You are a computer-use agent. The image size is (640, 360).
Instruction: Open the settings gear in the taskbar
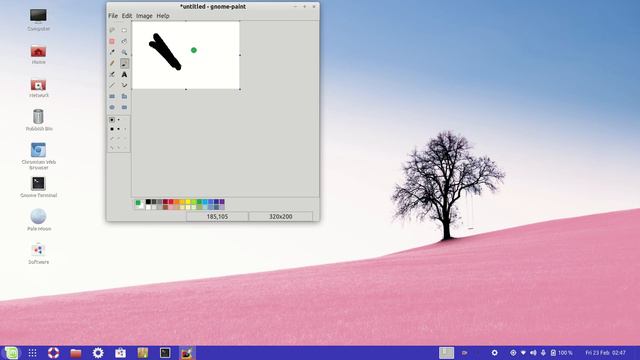tap(98, 353)
